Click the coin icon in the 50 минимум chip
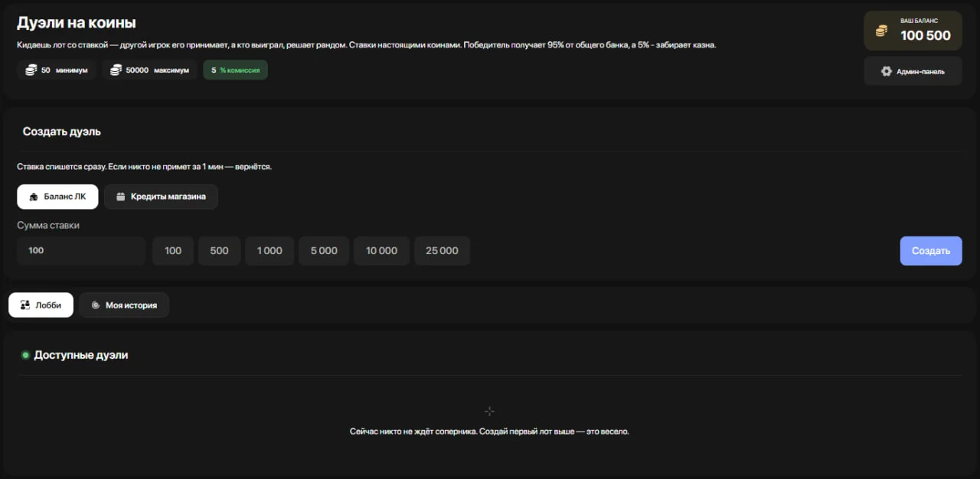The image size is (980, 479). (x=31, y=70)
